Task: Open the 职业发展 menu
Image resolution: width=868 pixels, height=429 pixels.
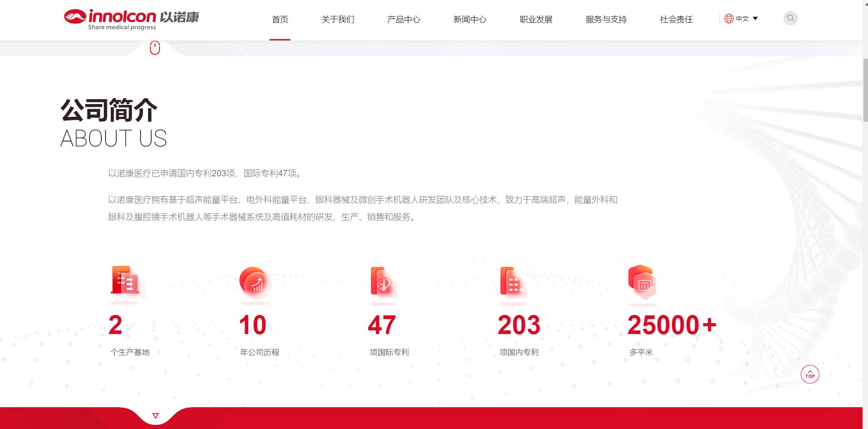Action: click(x=536, y=20)
